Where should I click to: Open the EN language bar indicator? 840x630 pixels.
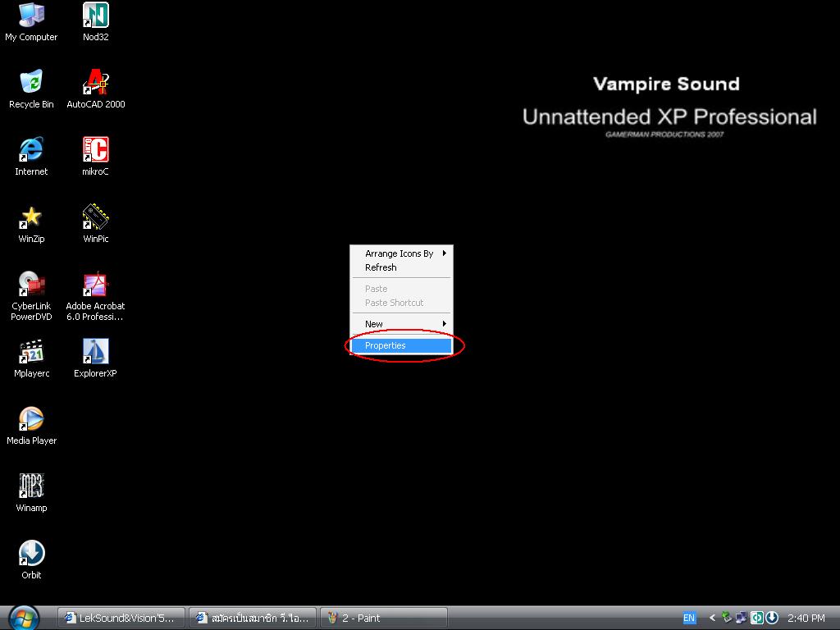(x=689, y=618)
